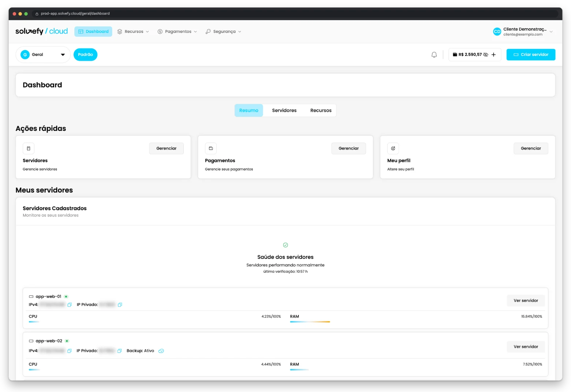Click the wallet icon beside R$ 2.590,57
Viewport: 571px width, 392px height.
click(455, 54)
